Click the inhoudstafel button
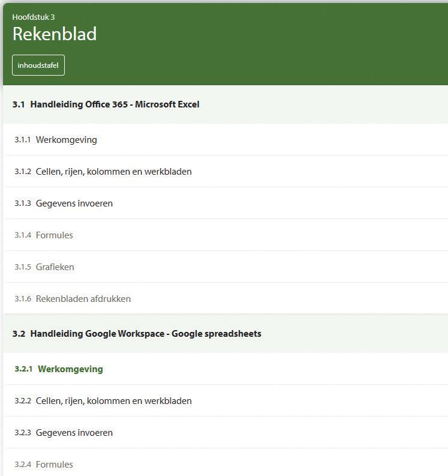The image size is (448, 476). pos(38,65)
